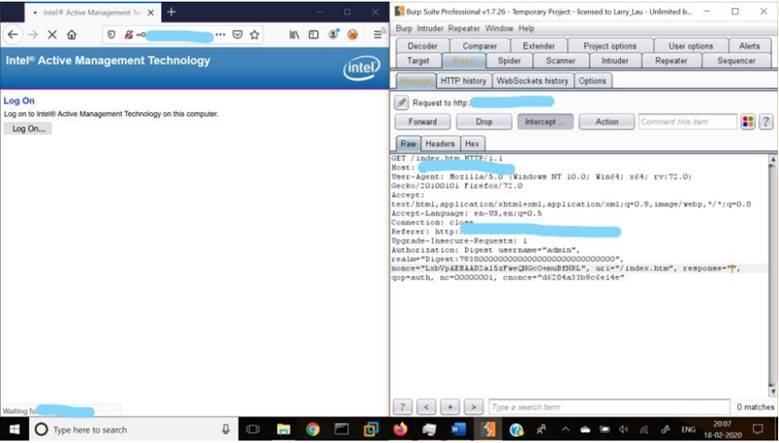Click the request edit pencil icon
The width and height of the screenshot is (779, 443).
401,103
